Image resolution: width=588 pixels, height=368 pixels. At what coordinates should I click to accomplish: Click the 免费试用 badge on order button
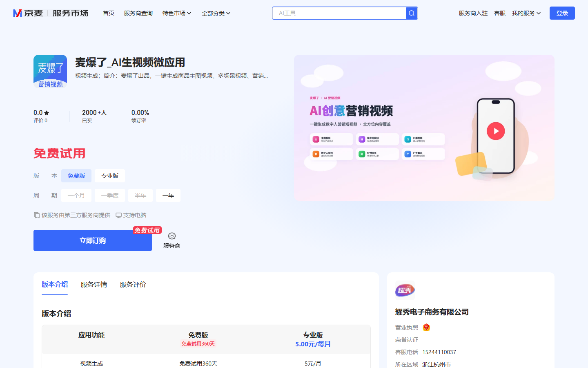147,230
